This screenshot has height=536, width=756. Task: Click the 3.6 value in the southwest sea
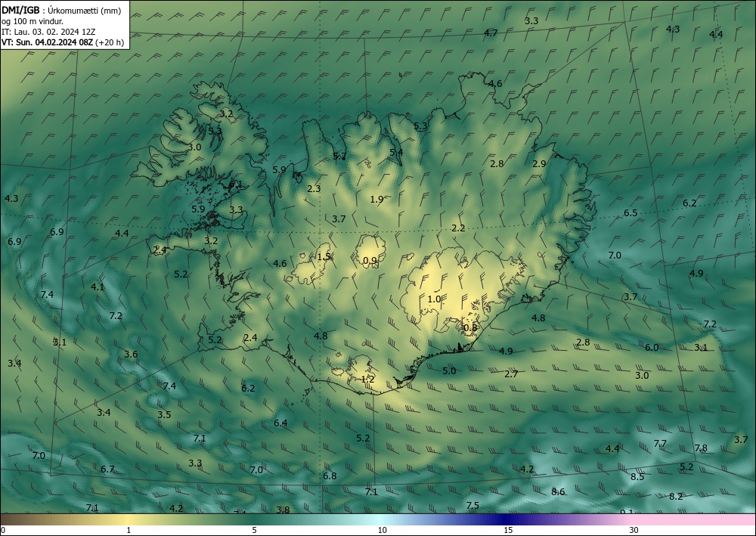(131, 355)
